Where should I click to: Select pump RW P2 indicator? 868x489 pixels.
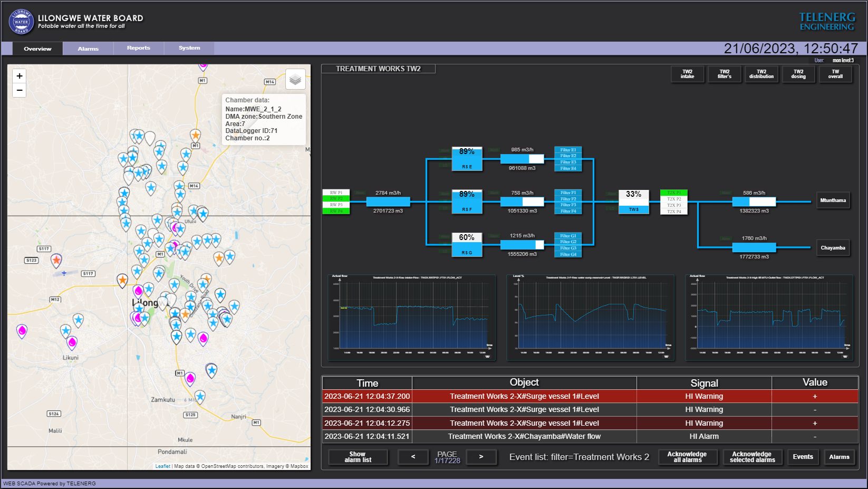tap(336, 199)
